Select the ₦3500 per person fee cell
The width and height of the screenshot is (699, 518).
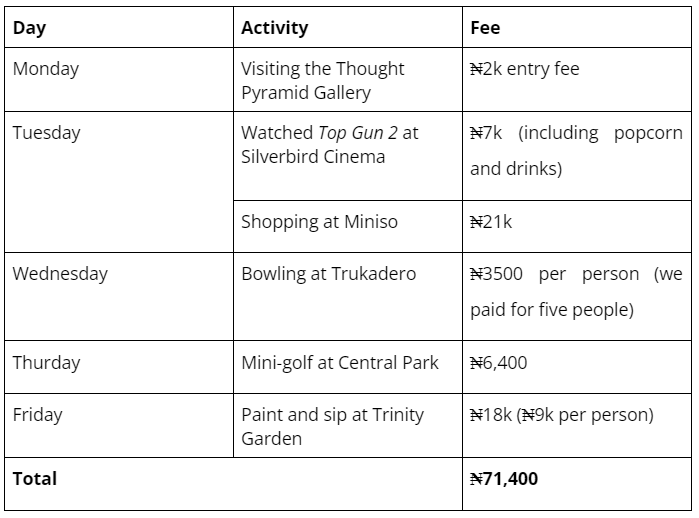tap(576, 291)
